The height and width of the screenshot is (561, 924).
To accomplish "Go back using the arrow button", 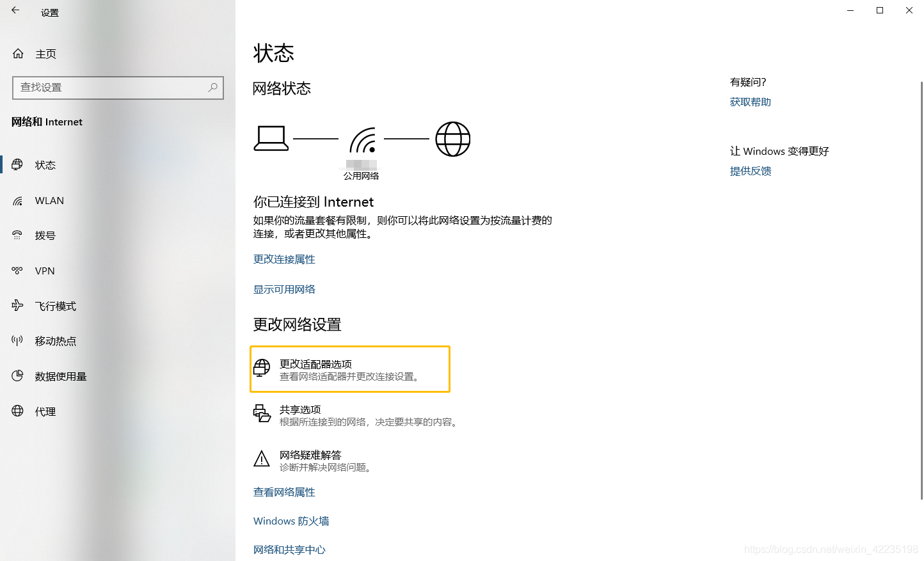I will click(14, 10).
